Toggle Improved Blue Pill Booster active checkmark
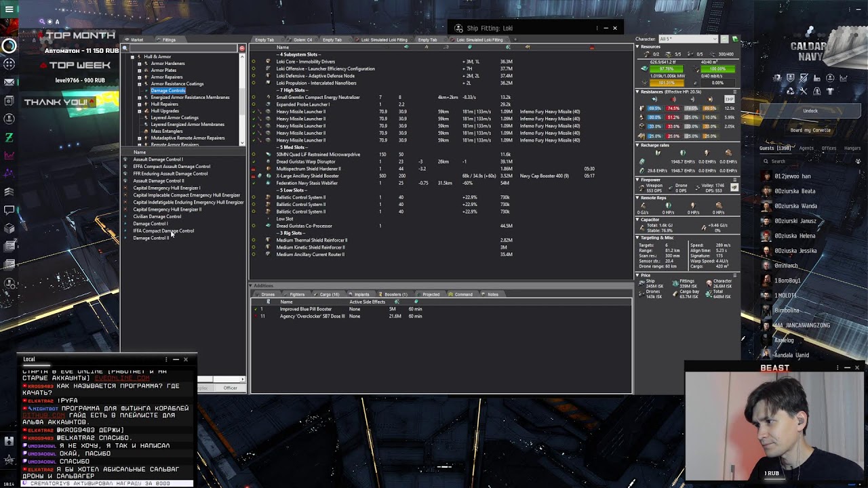 [256, 309]
